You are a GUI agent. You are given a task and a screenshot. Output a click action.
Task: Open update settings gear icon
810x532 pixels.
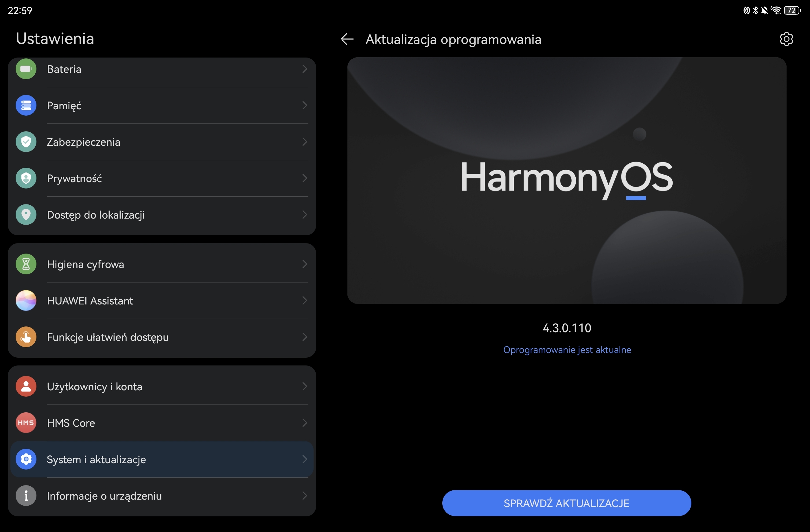pyautogui.click(x=786, y=39)
